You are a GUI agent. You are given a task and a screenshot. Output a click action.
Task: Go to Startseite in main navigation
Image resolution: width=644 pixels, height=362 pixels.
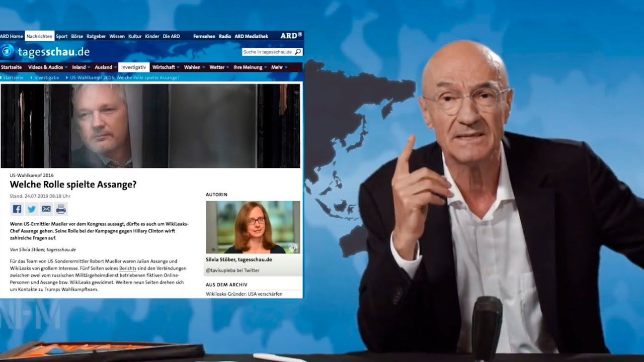point(11,67)
